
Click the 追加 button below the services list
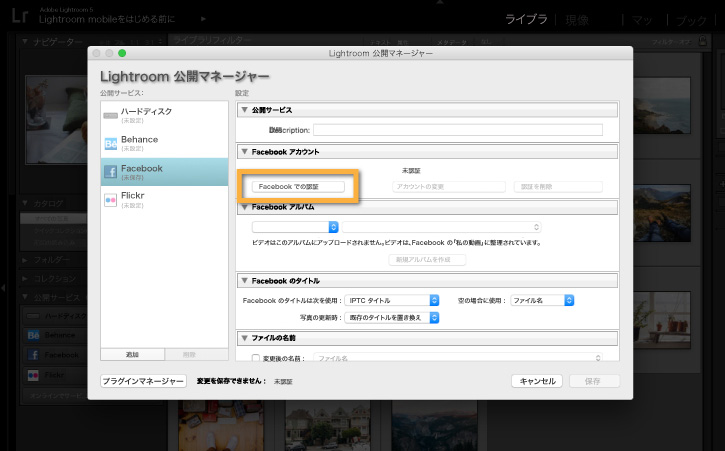point(132,354)
